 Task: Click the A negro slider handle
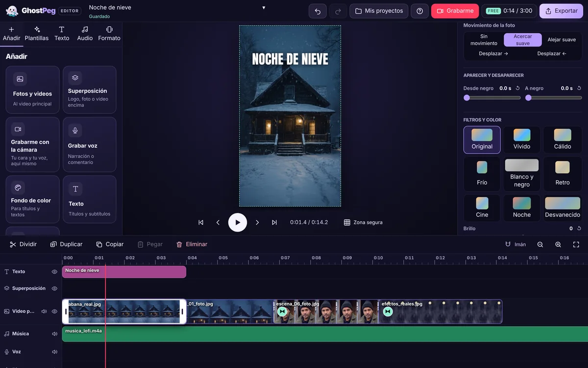pyautogui.click(x=528, y=98)
